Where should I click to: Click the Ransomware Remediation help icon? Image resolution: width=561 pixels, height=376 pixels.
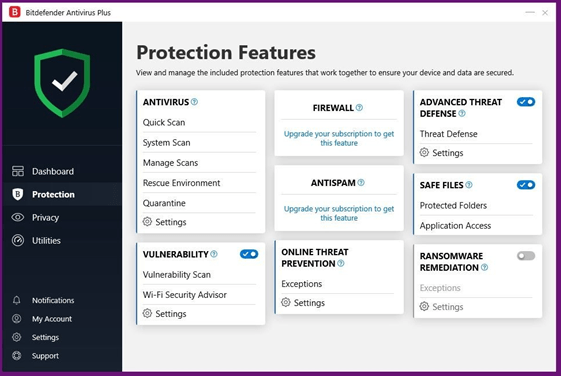[x=484, y=267]
